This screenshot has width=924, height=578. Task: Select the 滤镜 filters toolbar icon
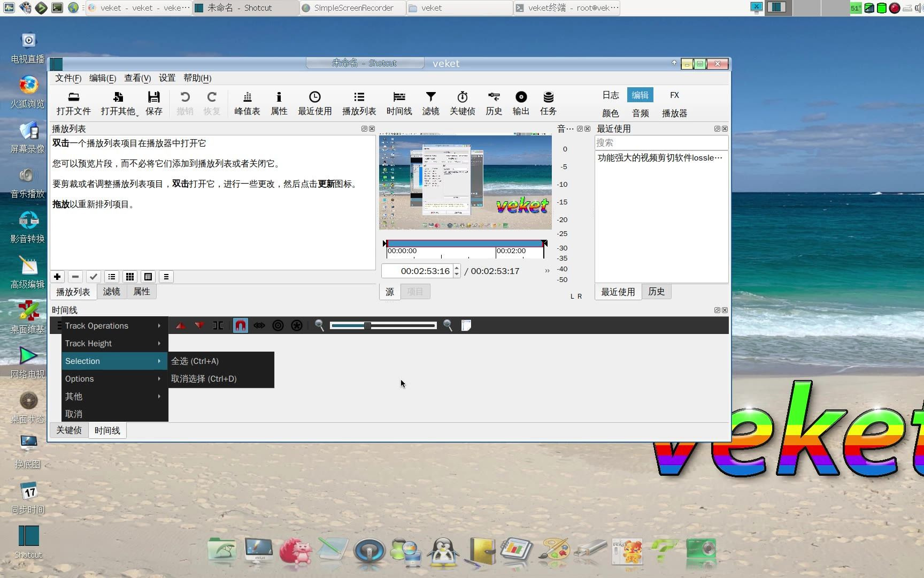point(430,103)
